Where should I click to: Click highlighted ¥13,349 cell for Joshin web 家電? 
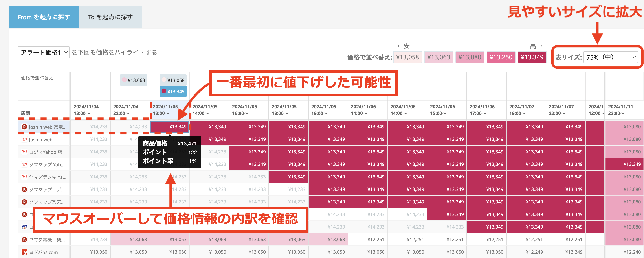pos(170,127)
